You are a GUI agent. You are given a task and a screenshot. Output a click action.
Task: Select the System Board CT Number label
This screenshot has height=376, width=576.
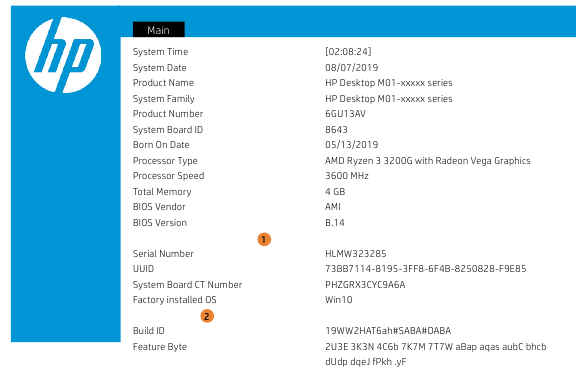click(x=187, y=285)
